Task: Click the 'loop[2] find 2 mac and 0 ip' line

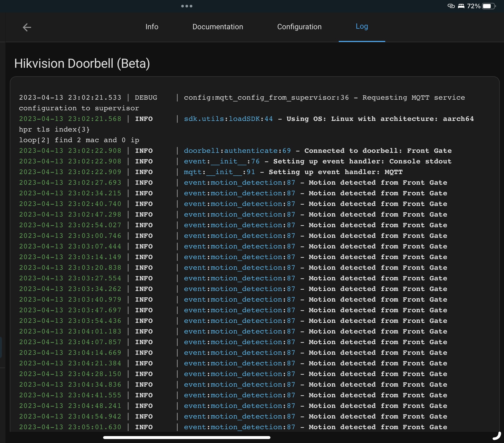Action: pos(79,140)
